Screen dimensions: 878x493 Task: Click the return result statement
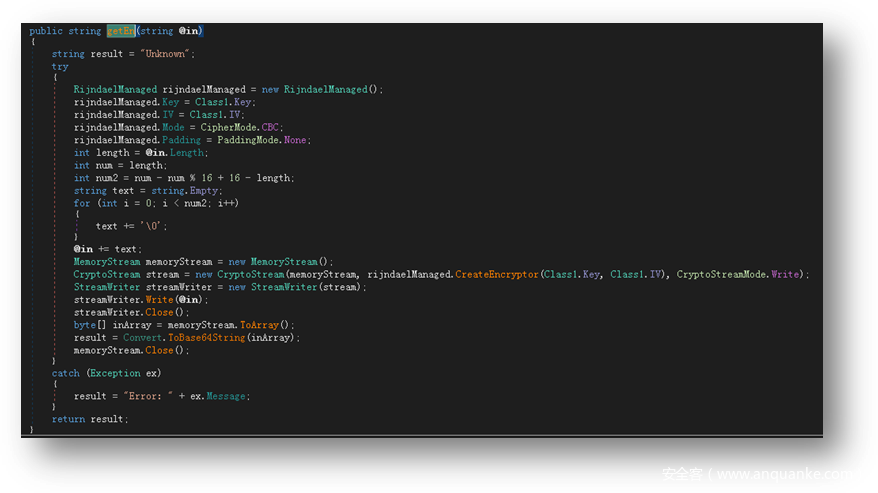coord(90,419)
